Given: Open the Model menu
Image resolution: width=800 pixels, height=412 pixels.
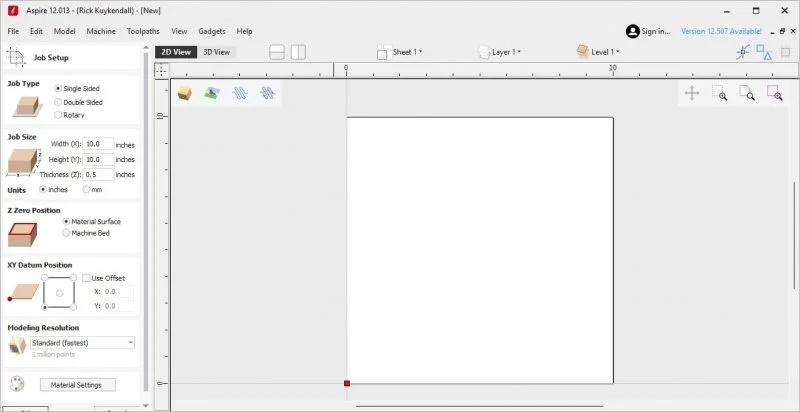Looking at the screenshot, I should (x=65, y=31).
